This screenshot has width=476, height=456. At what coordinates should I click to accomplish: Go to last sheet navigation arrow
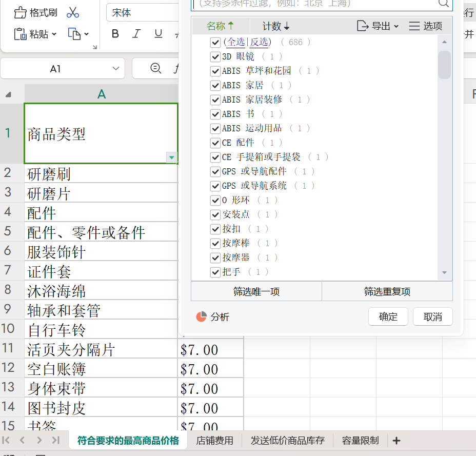tap(56, 440)
